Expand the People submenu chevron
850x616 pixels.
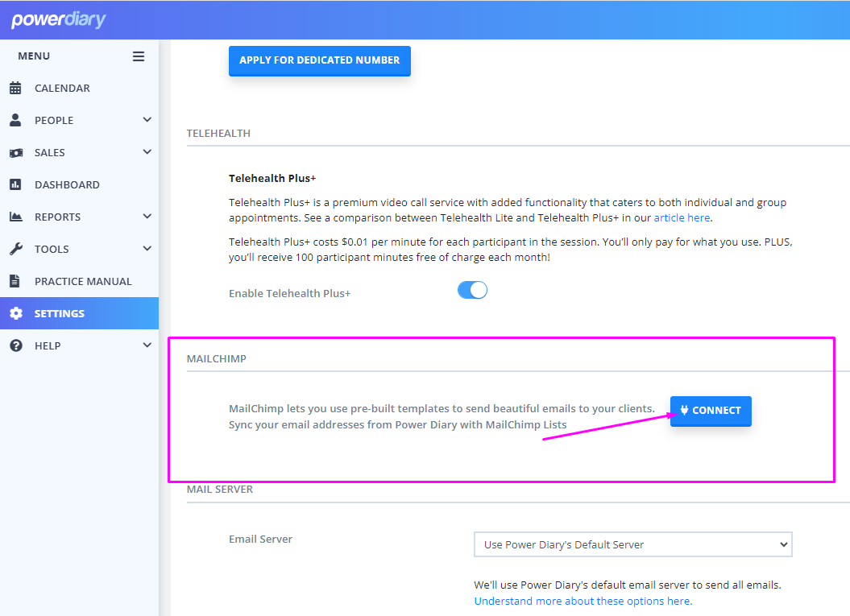[x=147, y=120]
